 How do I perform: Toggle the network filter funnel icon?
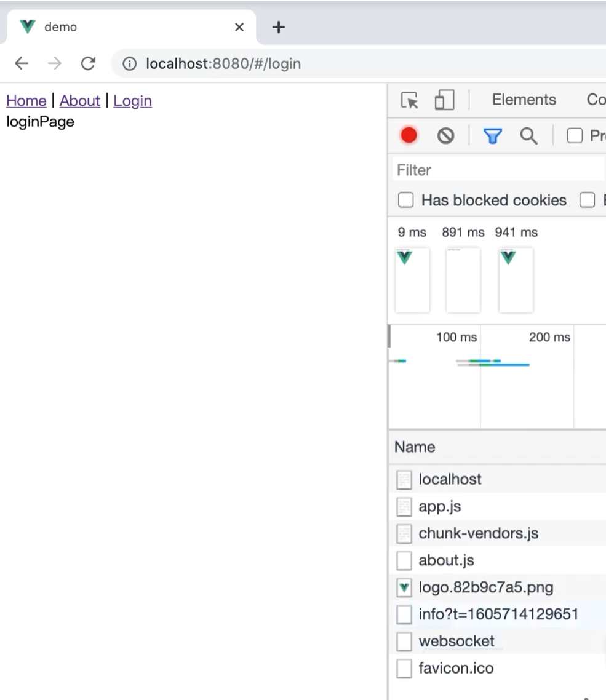tap(492, 136)
